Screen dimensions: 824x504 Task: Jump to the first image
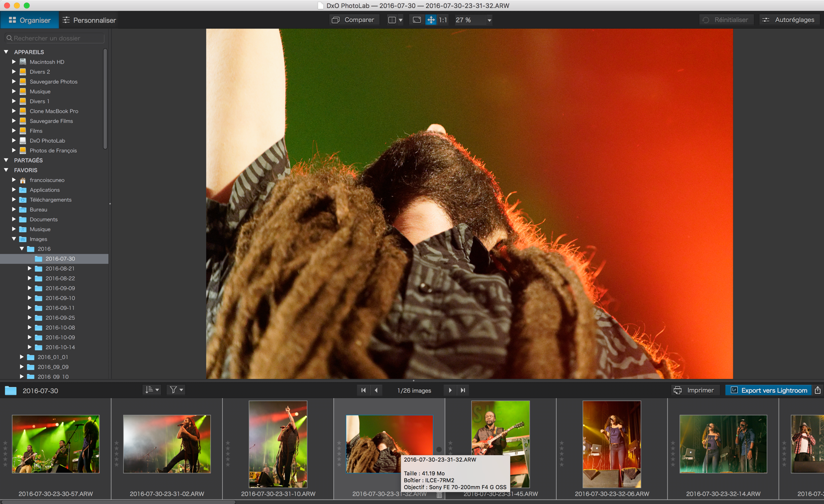tap(363, 390)
